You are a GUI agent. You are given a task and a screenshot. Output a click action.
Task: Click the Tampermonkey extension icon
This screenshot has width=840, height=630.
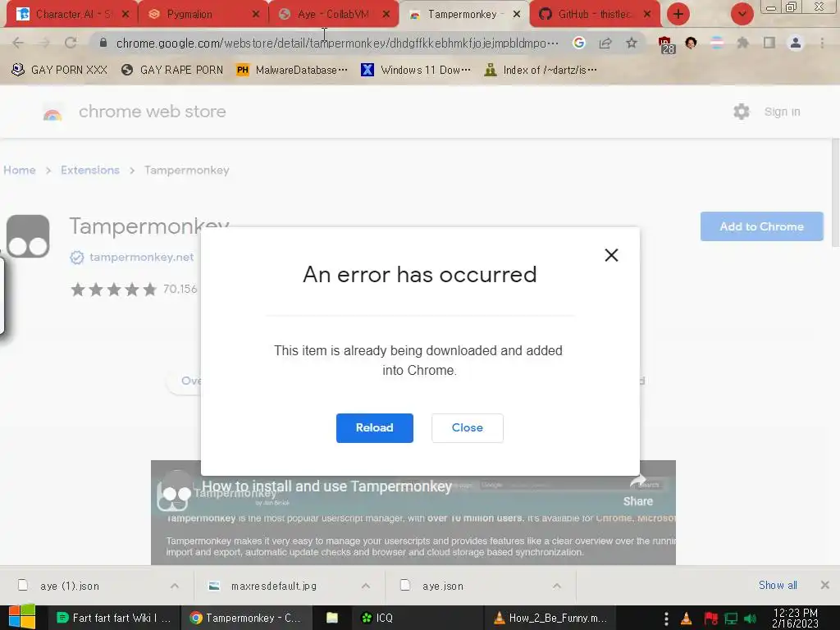tap(28, 236)
